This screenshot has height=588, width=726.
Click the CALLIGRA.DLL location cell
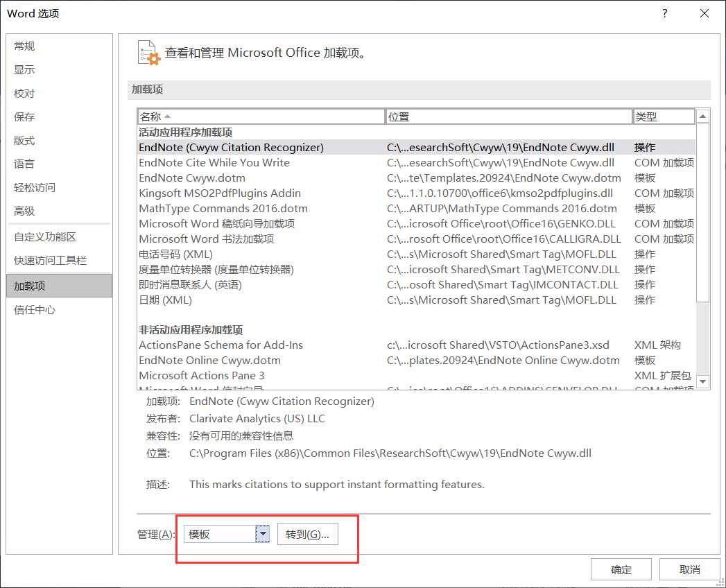[503, 239]
